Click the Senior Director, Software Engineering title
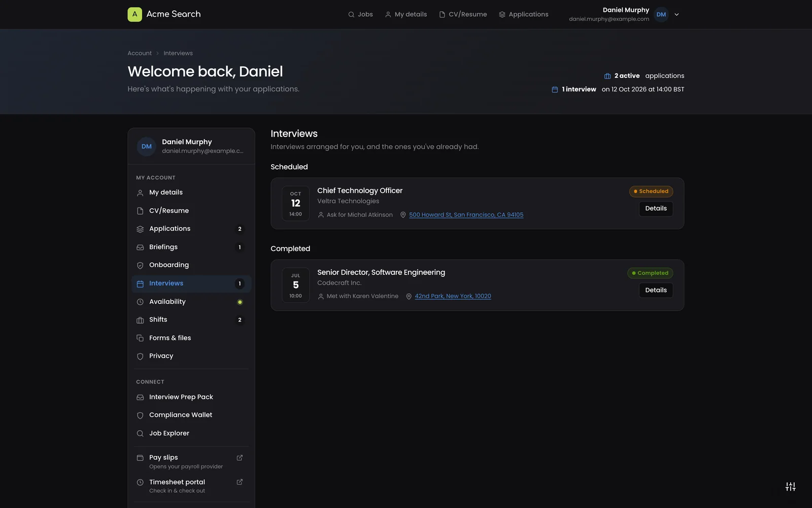Image resolution: width=812 pixels, height=508 pixels. pyautogui.click(x=381, y=272)
